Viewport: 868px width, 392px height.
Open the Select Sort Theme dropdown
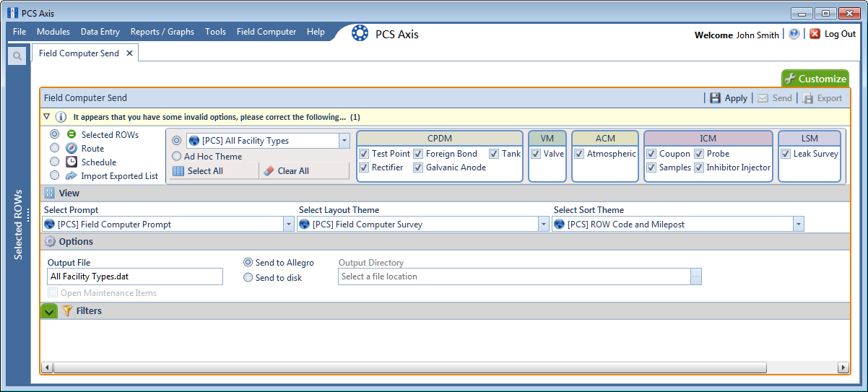coord(799,225)
